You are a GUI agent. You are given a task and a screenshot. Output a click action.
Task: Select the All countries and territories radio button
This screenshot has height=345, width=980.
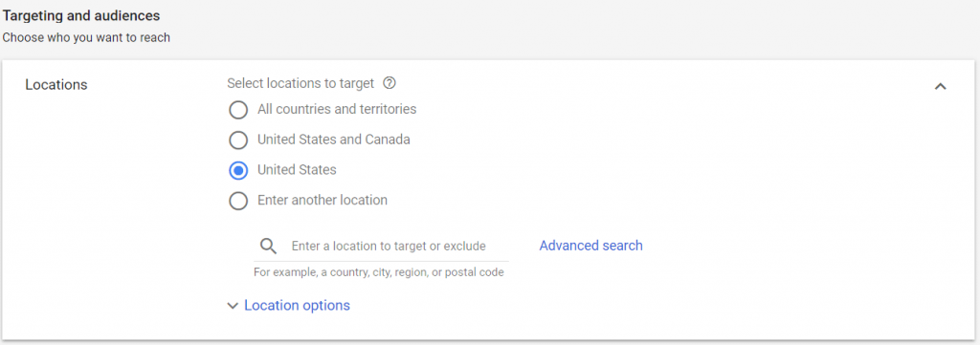pyautogui.click(x=238, y=110)
